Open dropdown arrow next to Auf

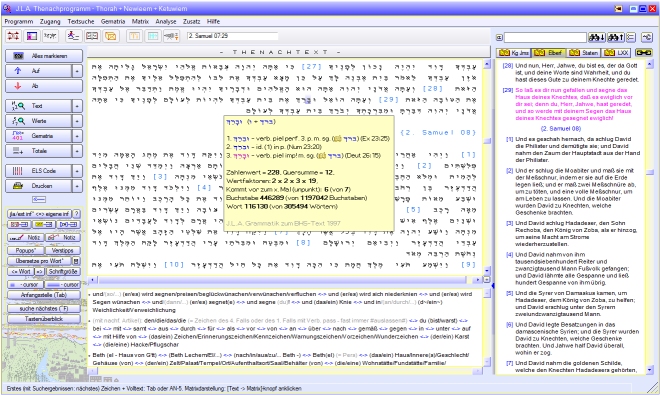pyautogui.click(x=77, y=71)
